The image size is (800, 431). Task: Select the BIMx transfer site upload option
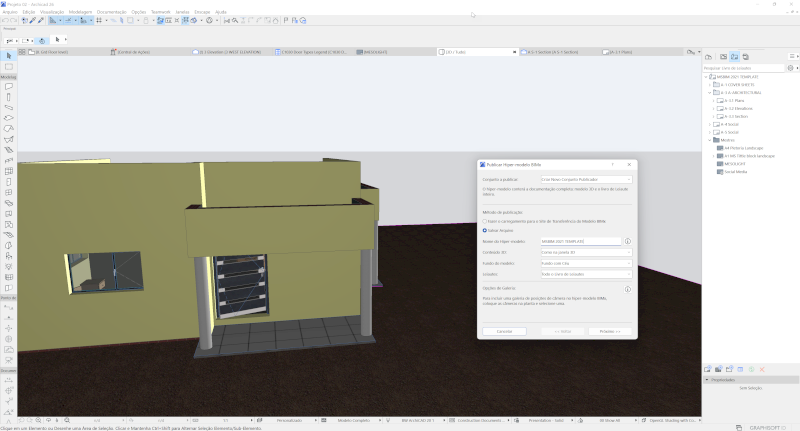point(486,221)
